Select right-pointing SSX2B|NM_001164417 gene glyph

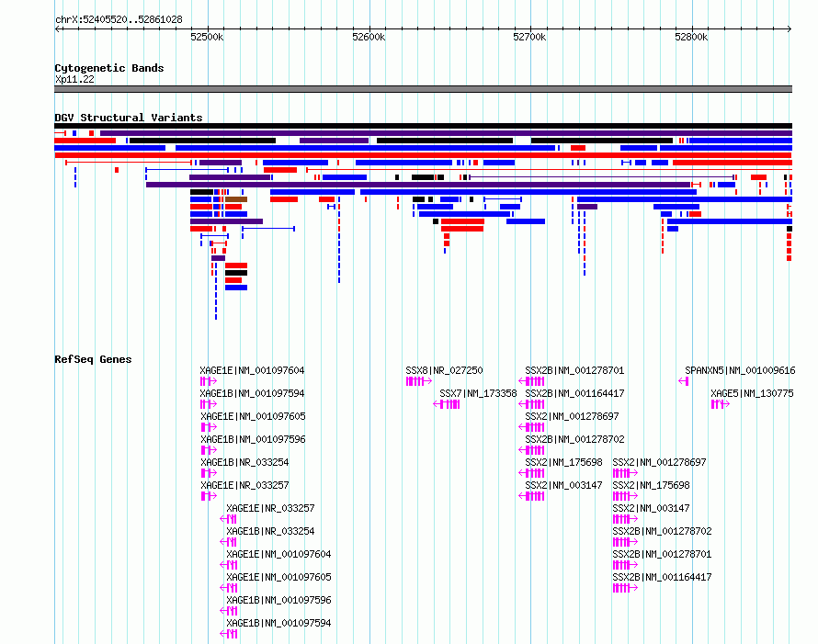click(x=625, y=588)
